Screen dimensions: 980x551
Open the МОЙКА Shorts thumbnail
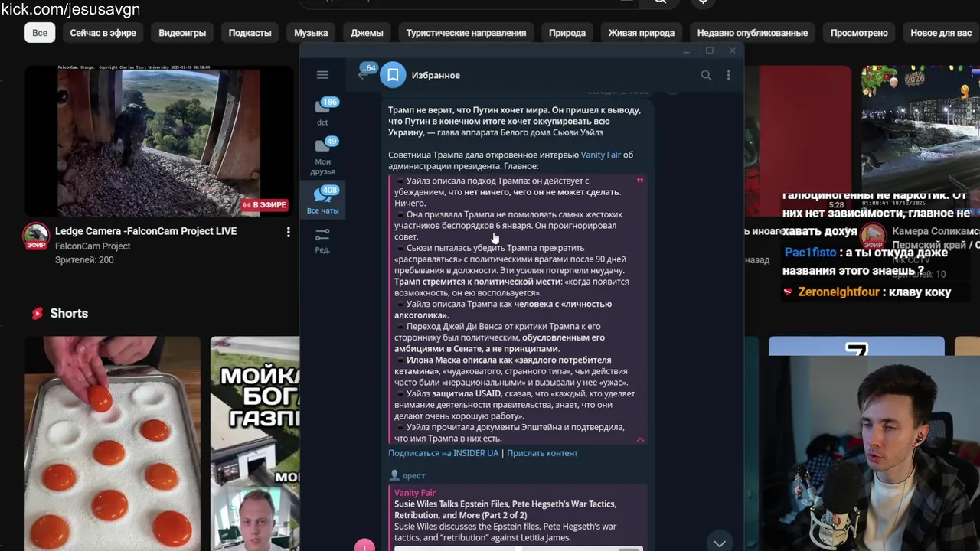[x=255, y=444]
